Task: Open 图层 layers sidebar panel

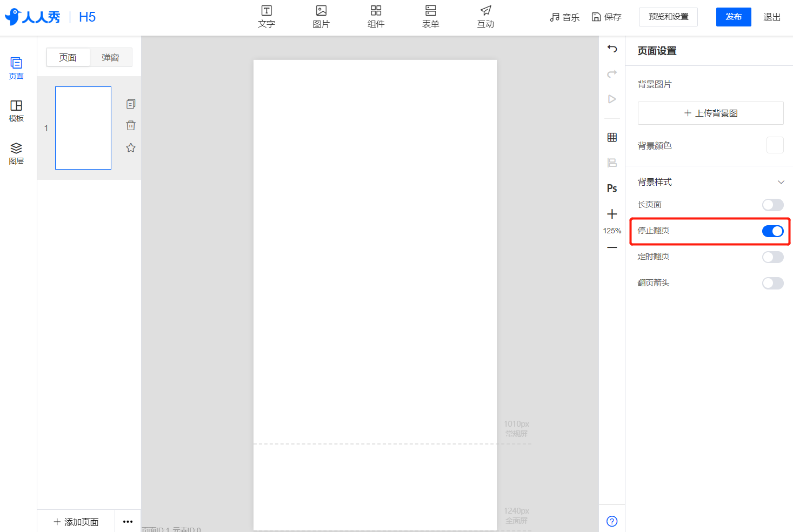Action: point(16,153)
